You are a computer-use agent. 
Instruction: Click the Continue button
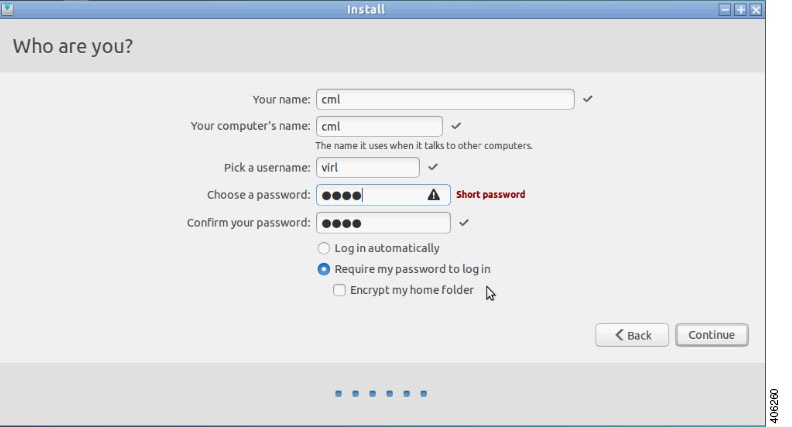click(x=712, y=335)
